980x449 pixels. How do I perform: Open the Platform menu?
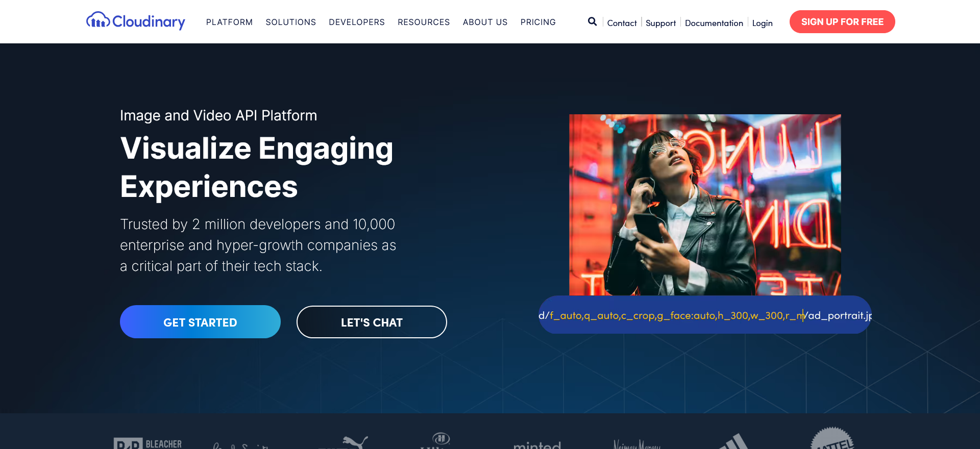coord(229,22)
